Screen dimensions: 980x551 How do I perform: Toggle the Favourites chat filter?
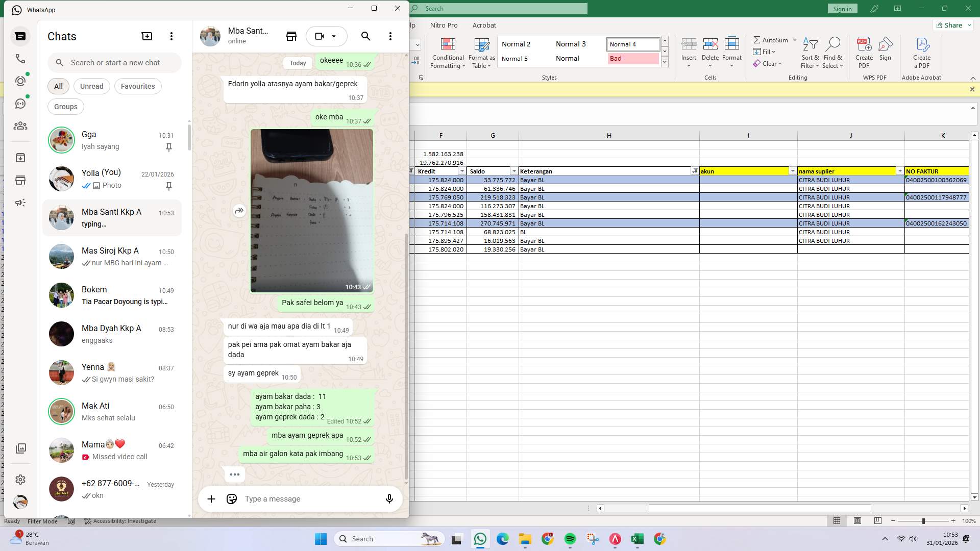(138, 86)
